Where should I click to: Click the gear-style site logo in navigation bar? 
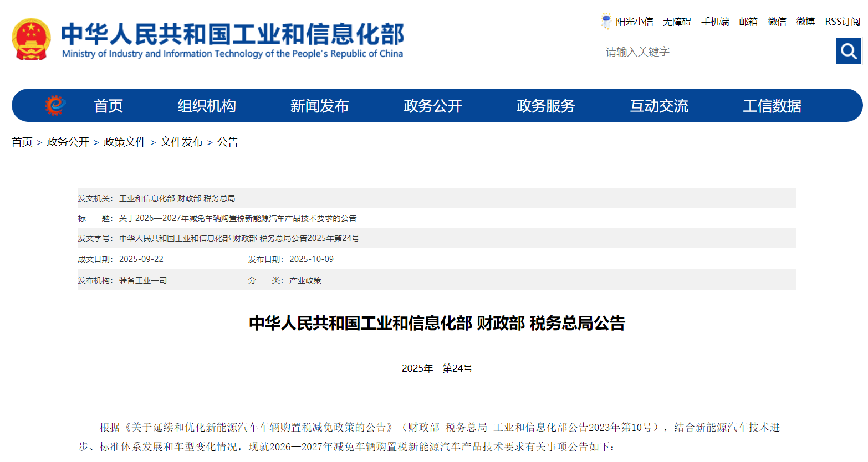click(x=54, y=105)
